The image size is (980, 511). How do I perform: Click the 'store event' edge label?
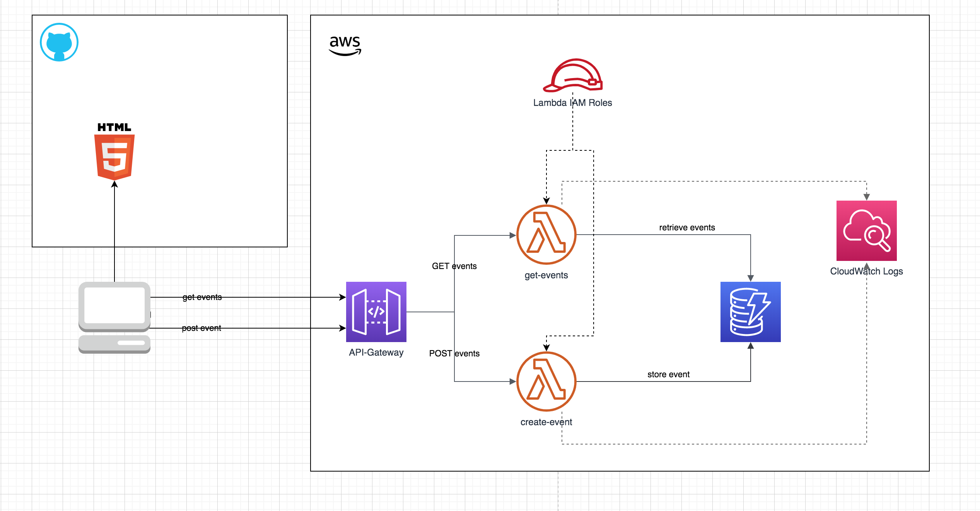[668, 375]
